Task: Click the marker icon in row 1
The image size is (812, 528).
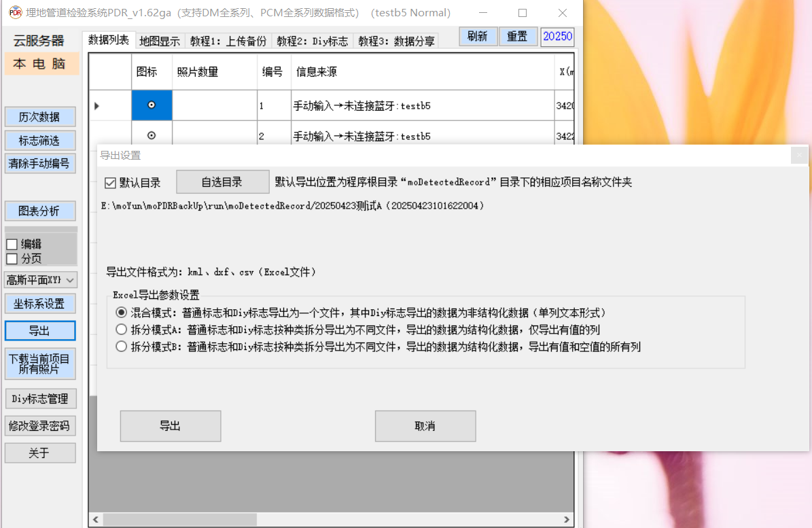Action: 152,105
